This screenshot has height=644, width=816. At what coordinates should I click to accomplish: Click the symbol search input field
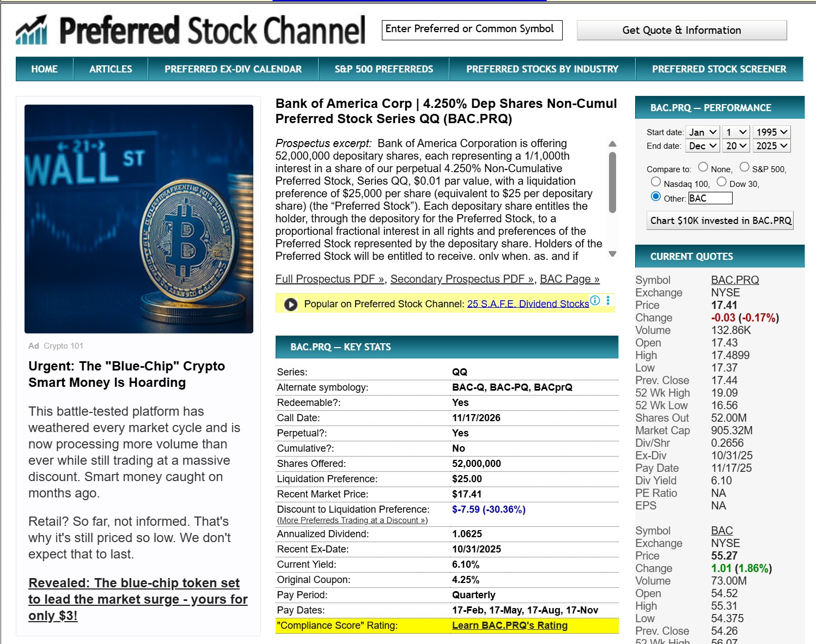(472, 29)
